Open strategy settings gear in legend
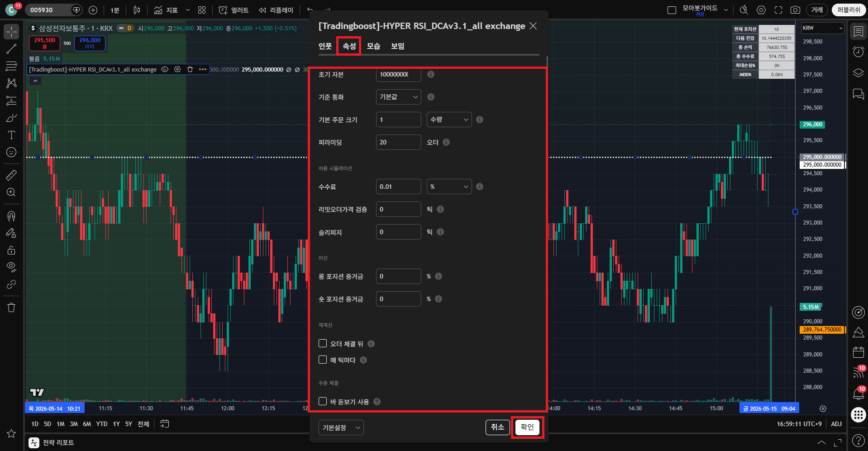 tap(177, 69)
